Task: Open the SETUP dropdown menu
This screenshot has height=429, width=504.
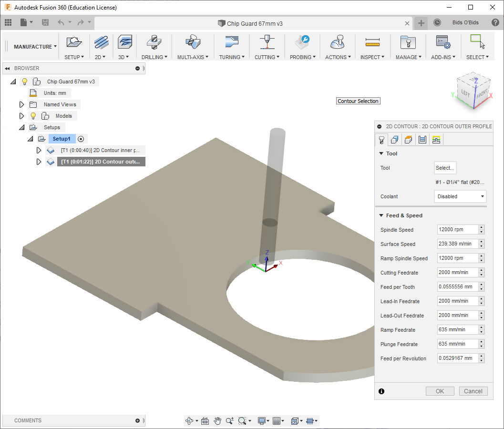Action: 74,57
